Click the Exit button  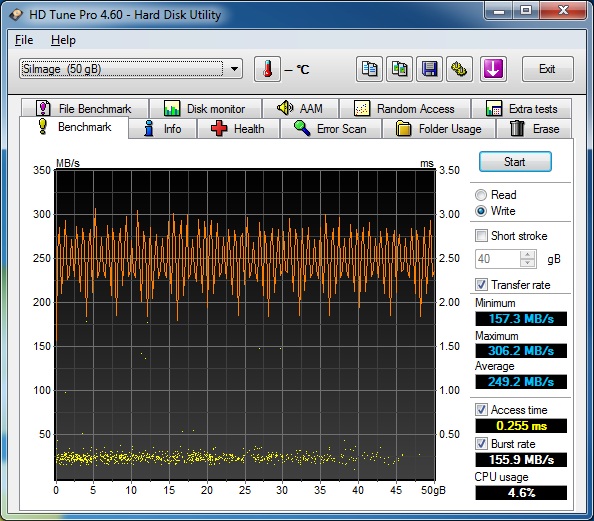pos(547,69)
